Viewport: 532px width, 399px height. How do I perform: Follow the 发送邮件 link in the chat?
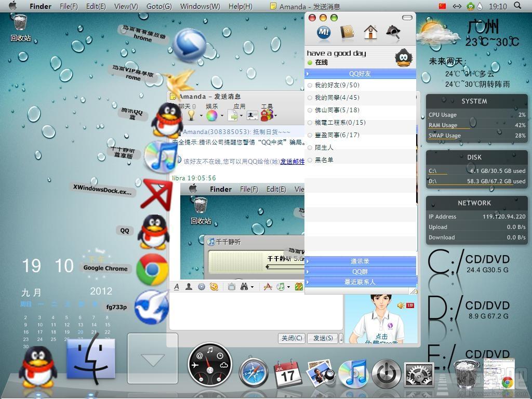coord(292,162)
